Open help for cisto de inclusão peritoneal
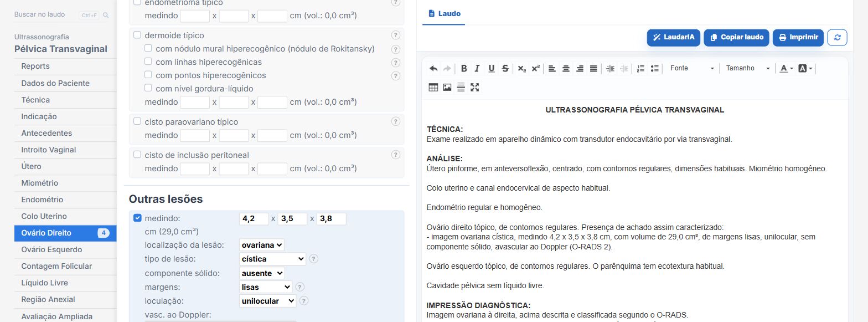 click(x=395, y=155)
